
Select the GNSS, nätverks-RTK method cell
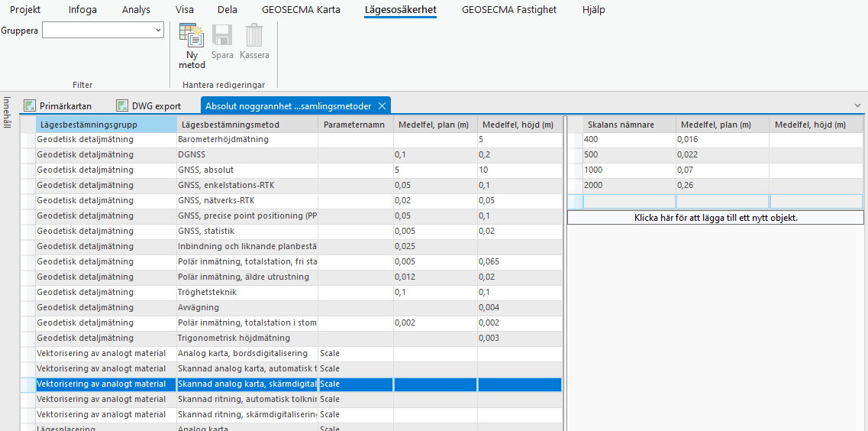pos(246,201)
